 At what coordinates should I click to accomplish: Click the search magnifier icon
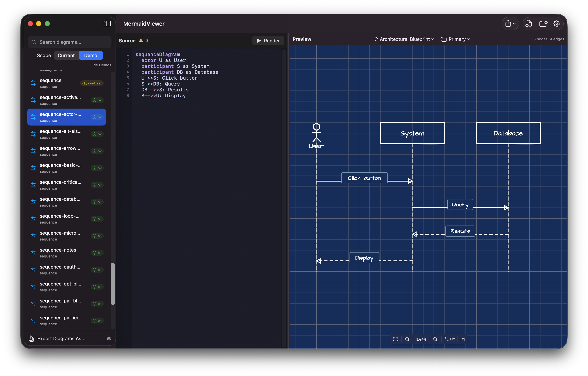click(x=34, y=42)
